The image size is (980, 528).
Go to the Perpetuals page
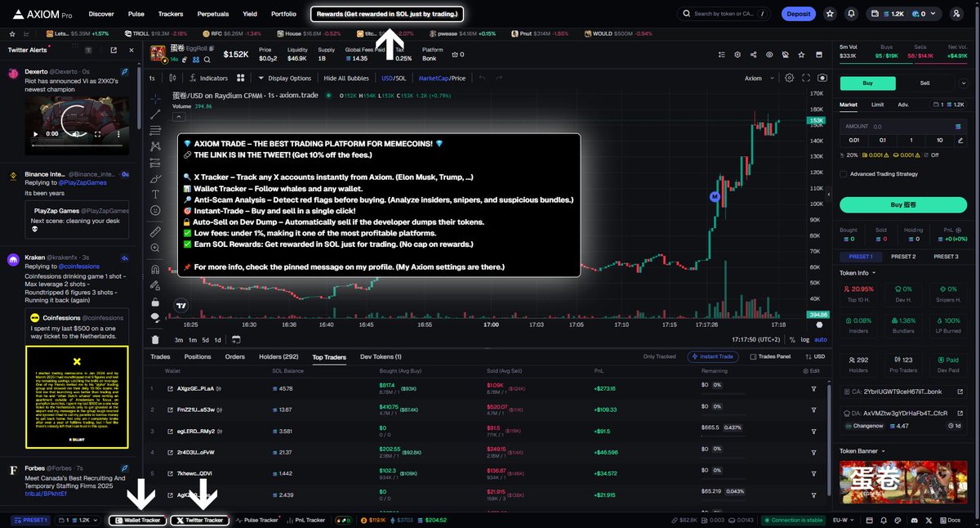(x=213, y=14)
